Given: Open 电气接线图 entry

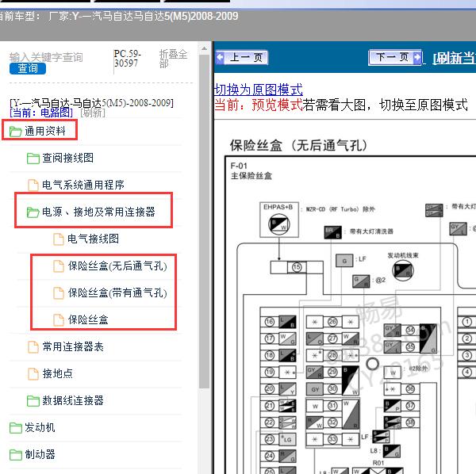Looking at the screenshot, I should [x=93, y=239].
